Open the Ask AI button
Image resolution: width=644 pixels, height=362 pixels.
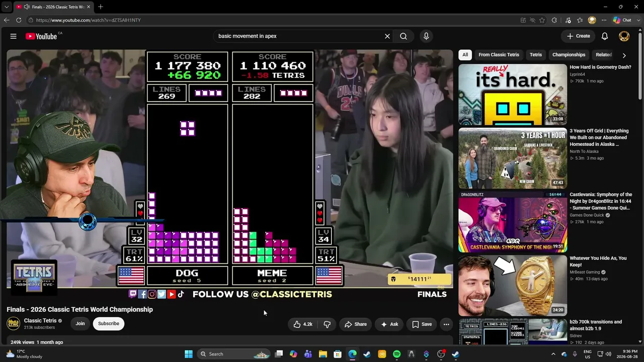pyautogui.click(x=389, y=324)
